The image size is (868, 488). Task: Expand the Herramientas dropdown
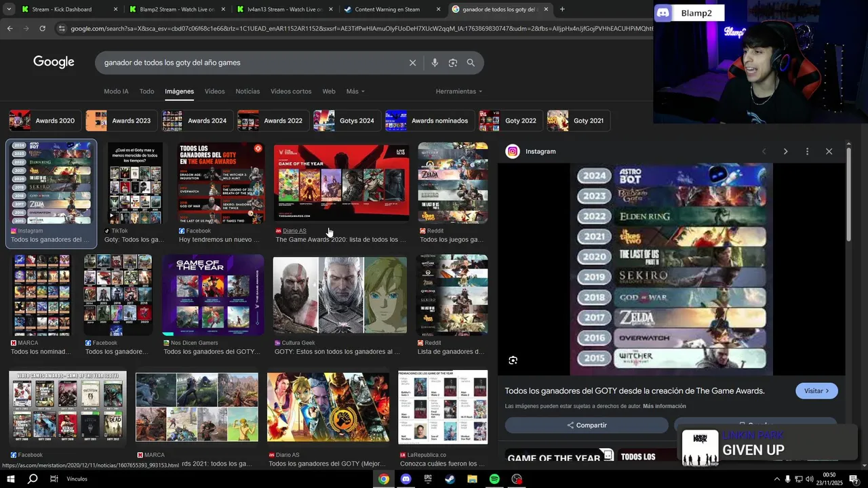[x=458, y=91]
